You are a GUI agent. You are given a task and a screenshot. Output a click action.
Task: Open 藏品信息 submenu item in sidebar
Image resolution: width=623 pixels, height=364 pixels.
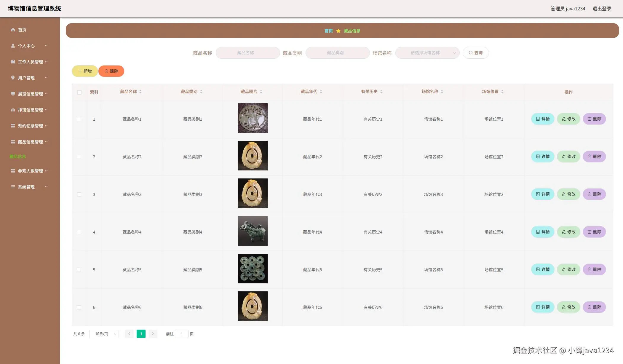click(x=18, y=157)
